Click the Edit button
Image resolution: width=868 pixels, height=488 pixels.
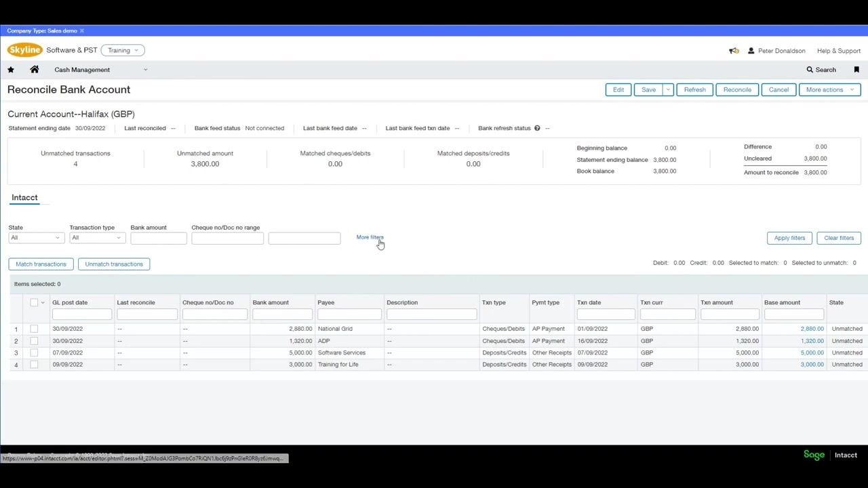[x=618, y=89]
